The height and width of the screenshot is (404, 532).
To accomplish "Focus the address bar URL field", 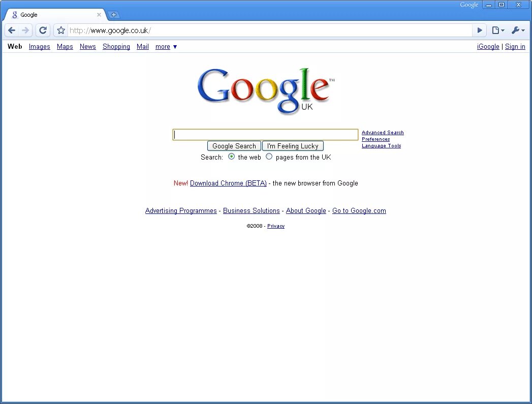I will pyautogui.click(x=270, y=30).
